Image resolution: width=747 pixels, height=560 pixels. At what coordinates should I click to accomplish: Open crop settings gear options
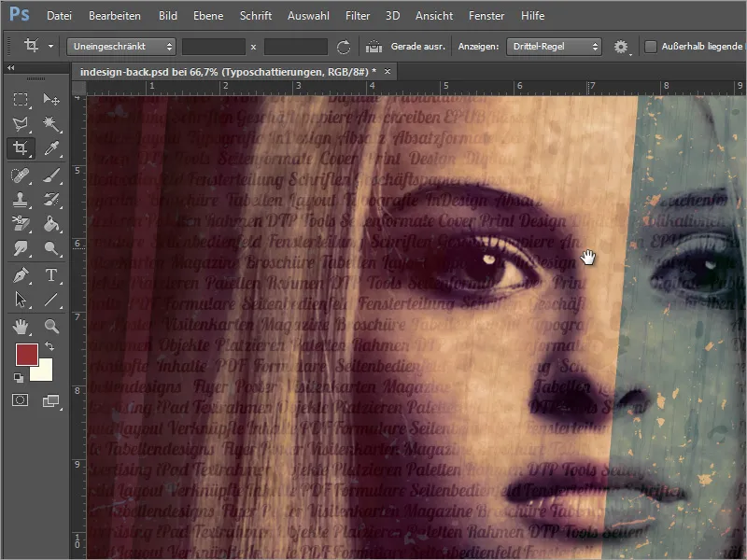click(x=621, y=47)
